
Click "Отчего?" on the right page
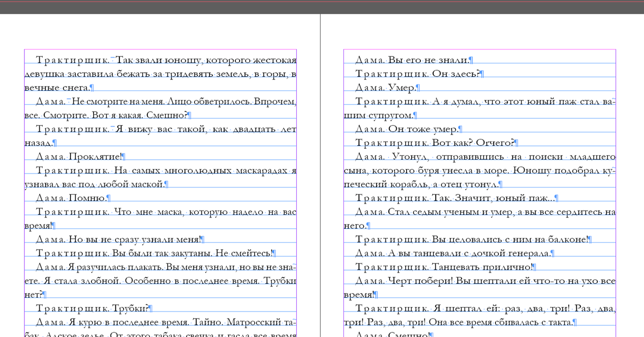[495, 143]
